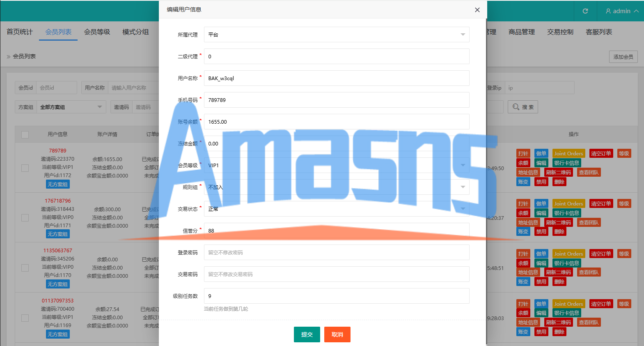This screenshot has height=346, width=644.
Task: Tick the checkbox for user 01137097353
Action: tap(25, 318)
